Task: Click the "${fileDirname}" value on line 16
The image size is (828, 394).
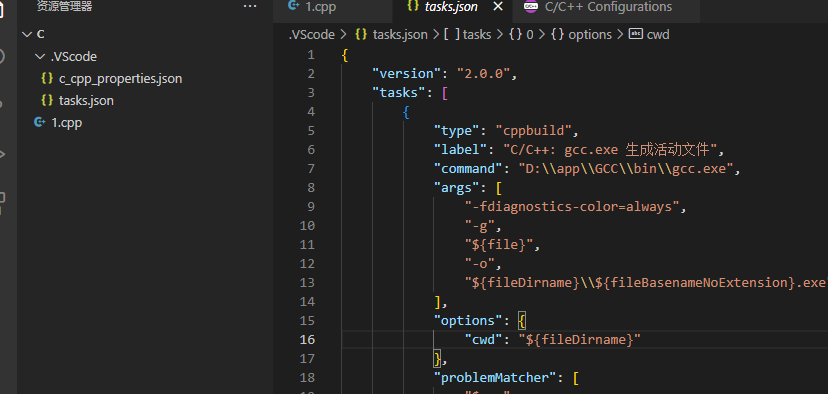Action: 579,340
